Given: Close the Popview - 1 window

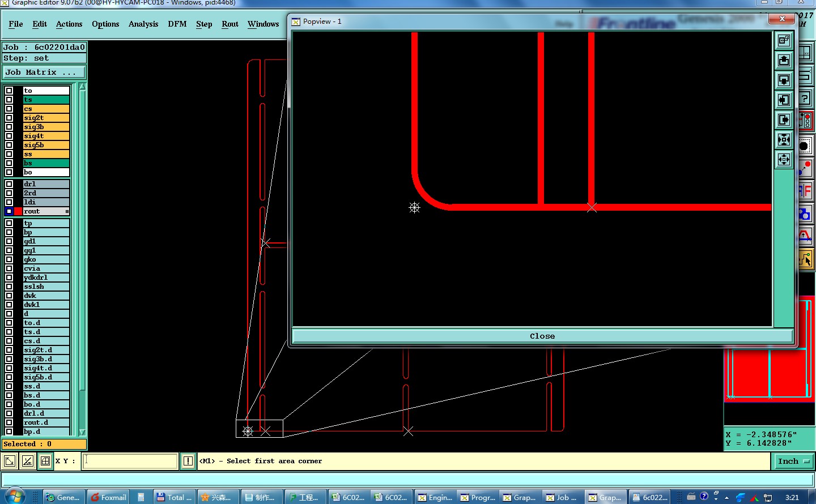Looking at the screenshot, I should click(782, 19).
